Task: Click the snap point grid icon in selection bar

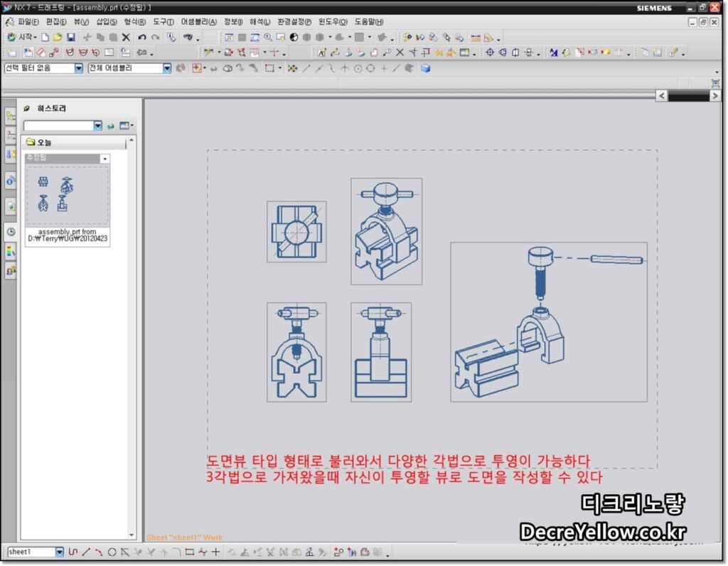Action: 292,68
